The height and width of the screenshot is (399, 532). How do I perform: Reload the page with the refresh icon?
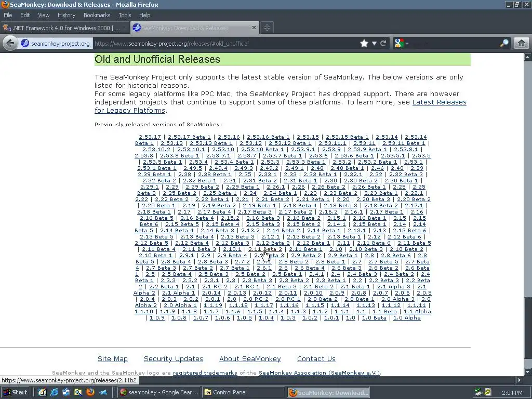click(383, 44)
